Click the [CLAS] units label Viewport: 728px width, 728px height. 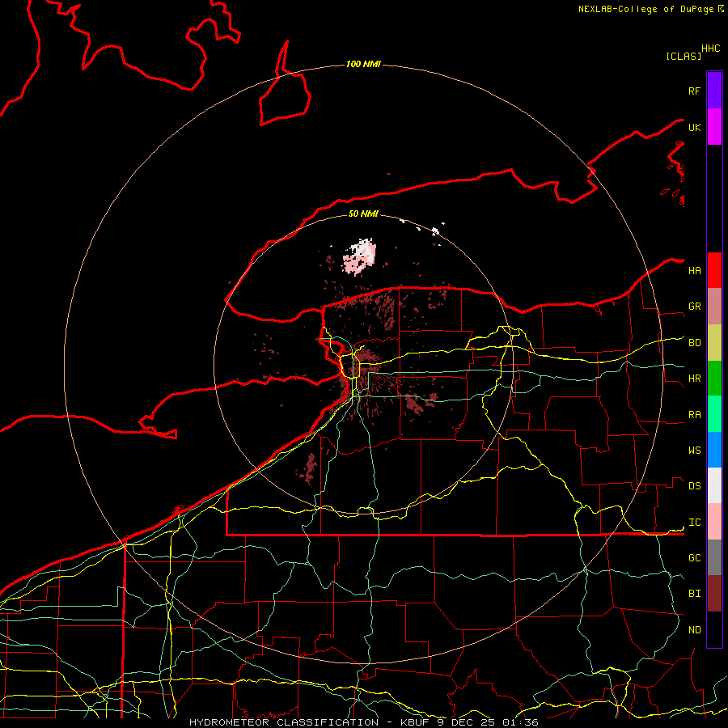[684, 56]
